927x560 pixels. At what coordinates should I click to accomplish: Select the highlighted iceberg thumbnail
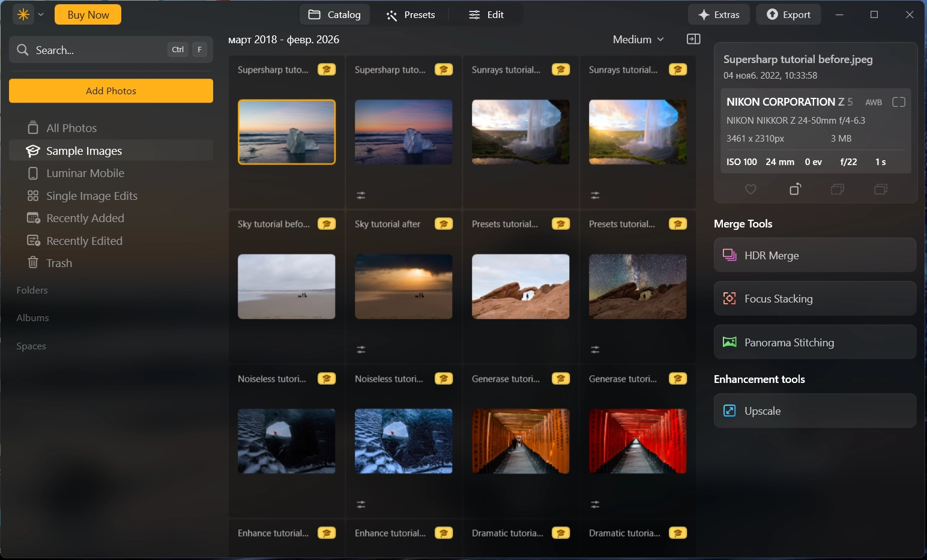pyautogui.click(x=286, y=132)
